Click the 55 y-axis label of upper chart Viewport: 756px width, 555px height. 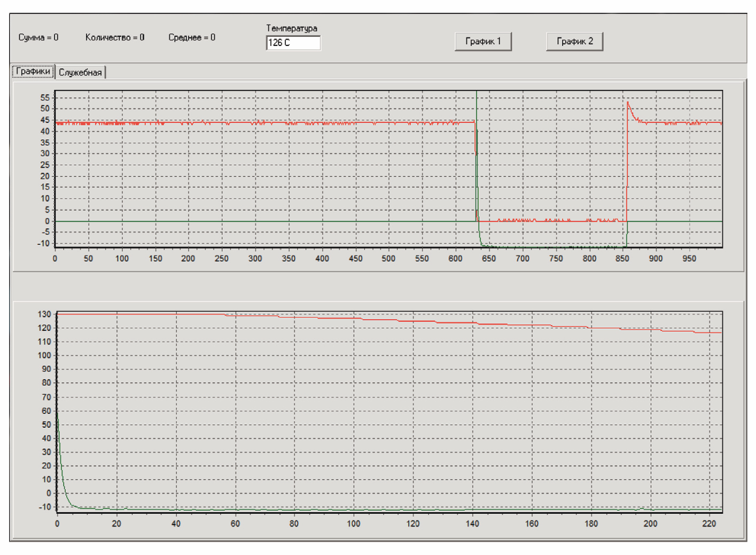tap(45, 97)
